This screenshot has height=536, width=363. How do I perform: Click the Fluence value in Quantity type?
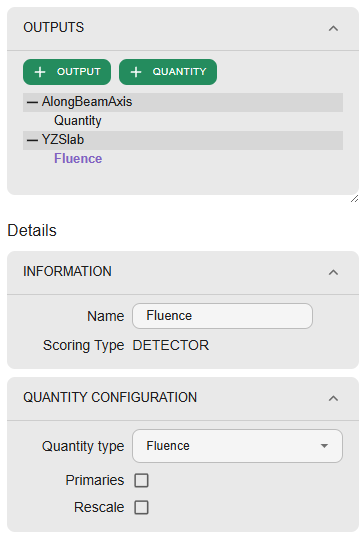point(168,446)
